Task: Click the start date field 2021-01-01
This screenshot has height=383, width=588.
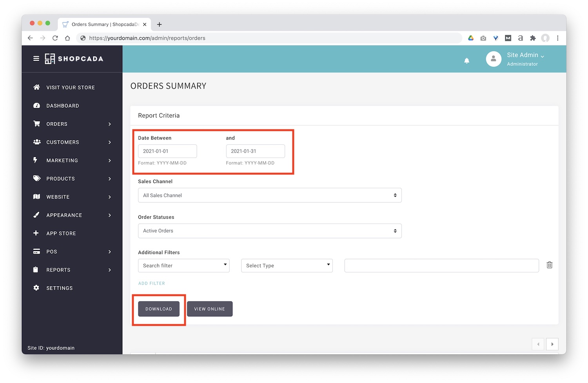Action: click(167, 151)
